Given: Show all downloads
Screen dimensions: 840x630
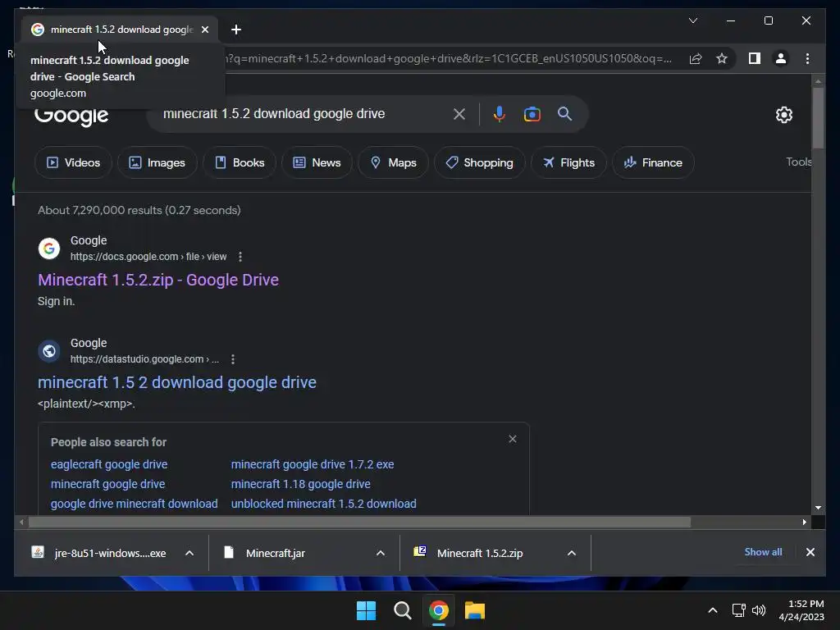Looking at the screenshot, I should (763, 552).
